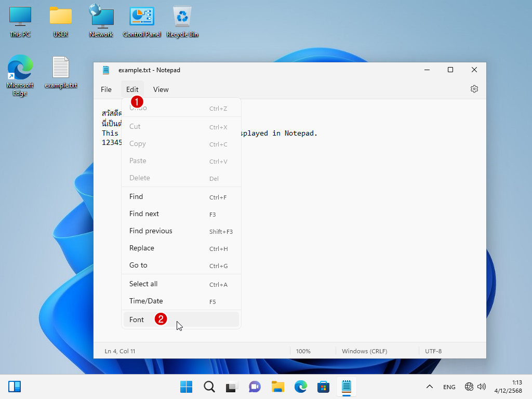This screenshot has width=532, height=399.
Task: Open Notepad settings gear icon
Action: pos(474,89)
